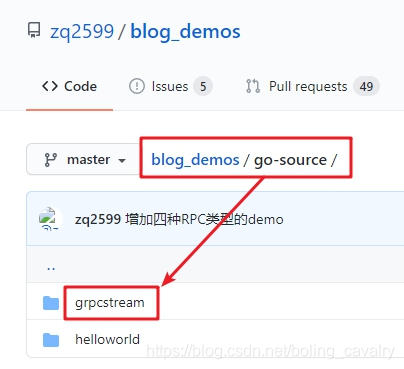Click the folder icon beside grpcstream
Screen dimensions: 404x369
click(x=51, y=303)
